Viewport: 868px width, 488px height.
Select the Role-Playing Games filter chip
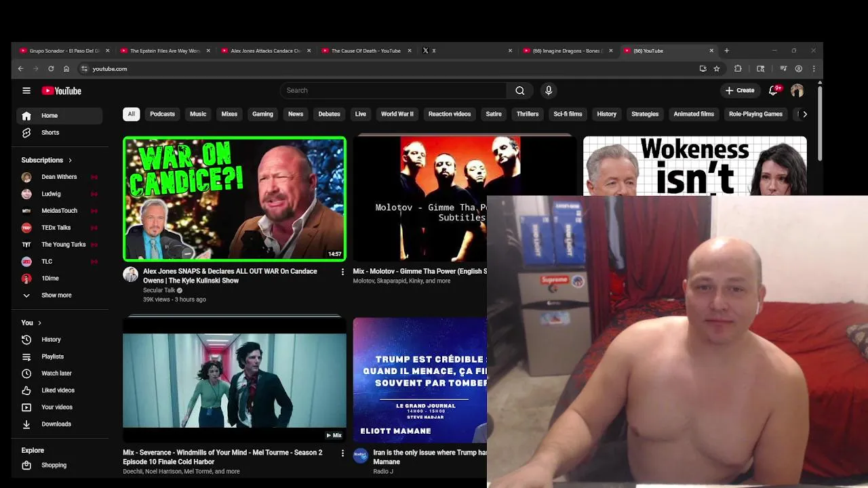[x=755, y=114]
